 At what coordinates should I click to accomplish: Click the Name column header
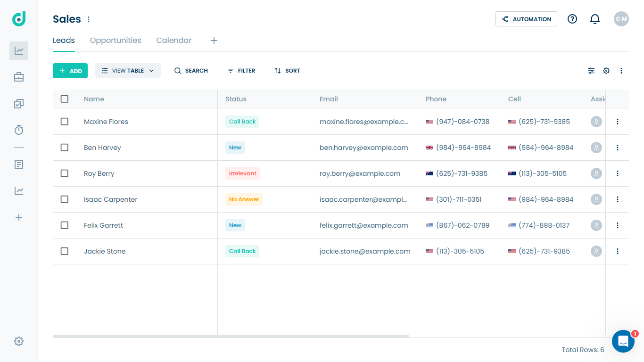(x=94, y=99)
